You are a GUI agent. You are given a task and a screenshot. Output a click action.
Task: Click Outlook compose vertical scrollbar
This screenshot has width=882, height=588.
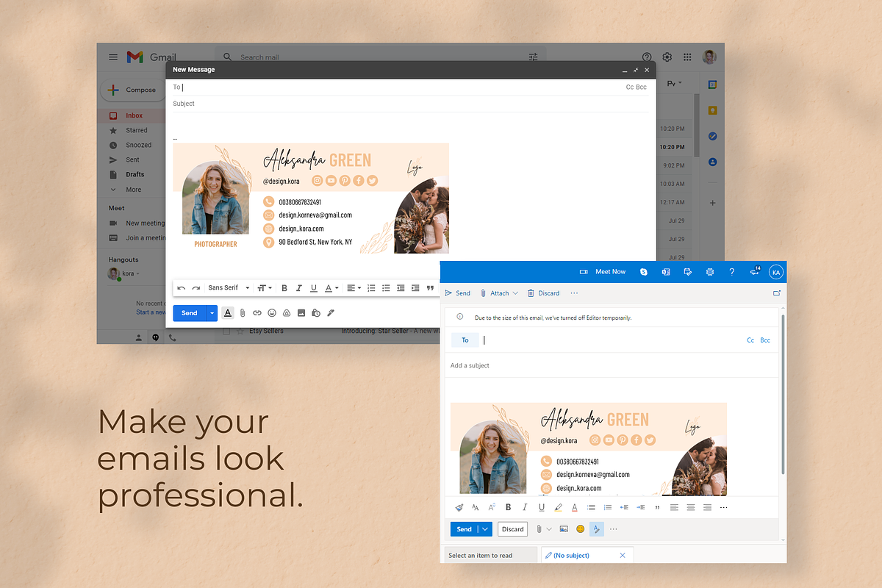(783, 395)
